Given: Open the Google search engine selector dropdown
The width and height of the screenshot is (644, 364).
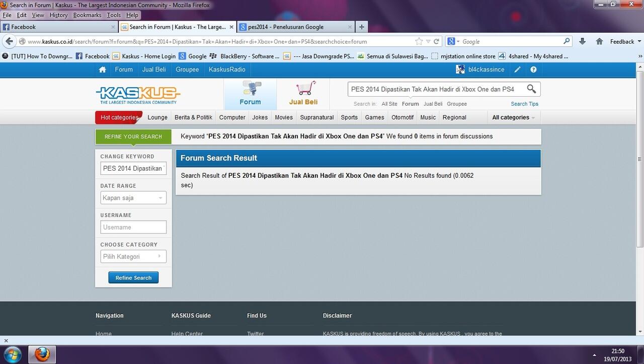Looking at the screenshot, I should point(453,41).
